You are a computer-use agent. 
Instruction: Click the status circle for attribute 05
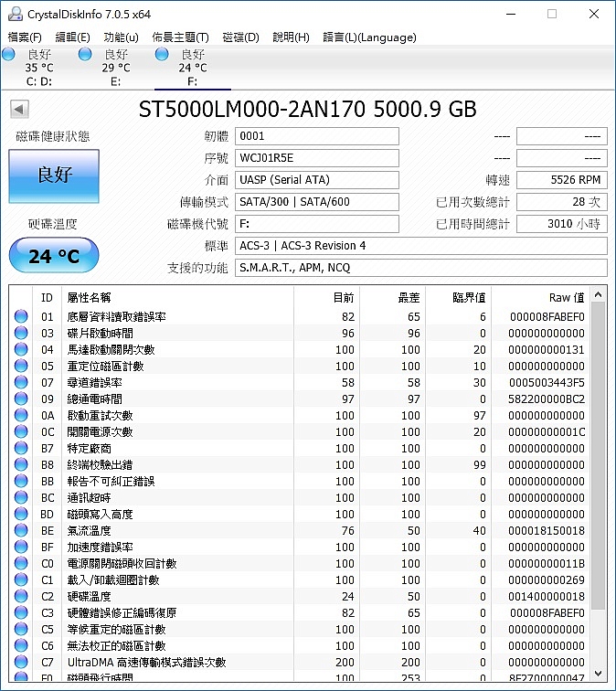21,366
